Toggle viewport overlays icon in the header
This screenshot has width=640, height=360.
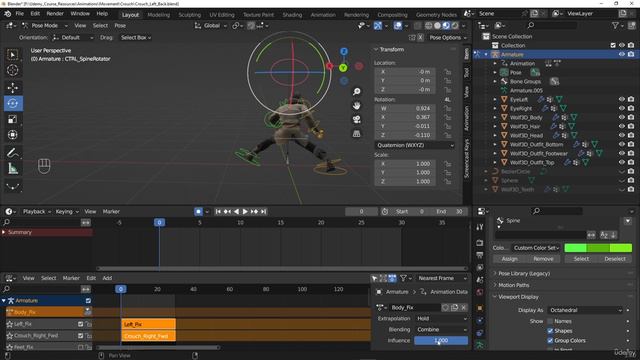click(398, 26)
